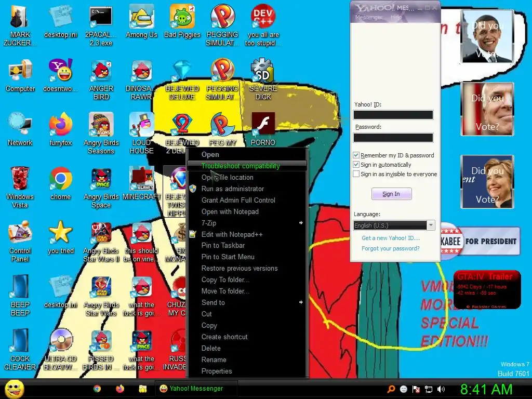532x399 pixels.
Task: Open Firefox from the taskbar
Action: coord(120,389)
